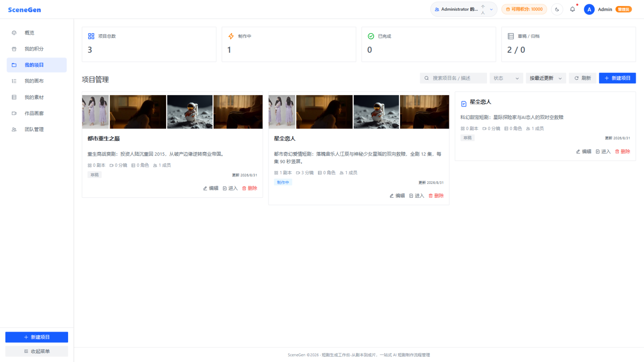Image resolution: width=644 pixels, height=362 pixels.
Task: Click the 制作中 status tag
Action: 283,182
